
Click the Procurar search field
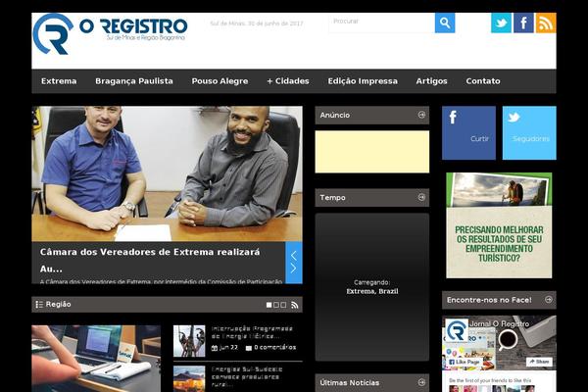coord(381,23)
